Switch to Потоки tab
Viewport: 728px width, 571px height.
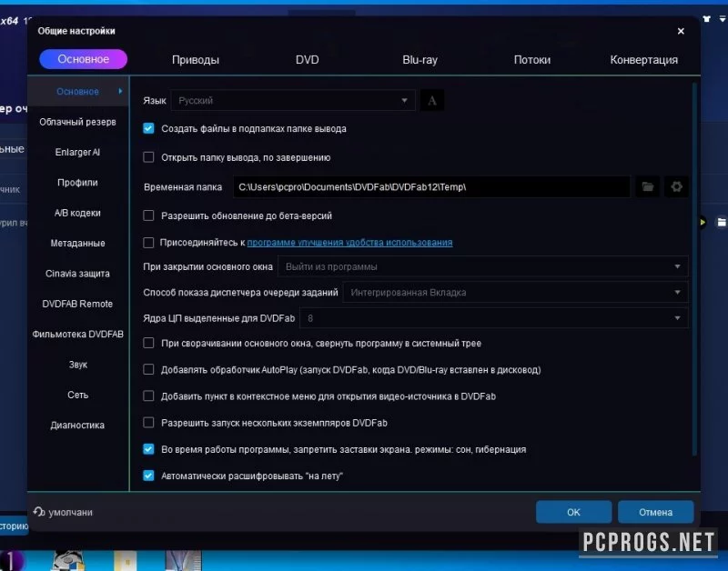[532, 60]
